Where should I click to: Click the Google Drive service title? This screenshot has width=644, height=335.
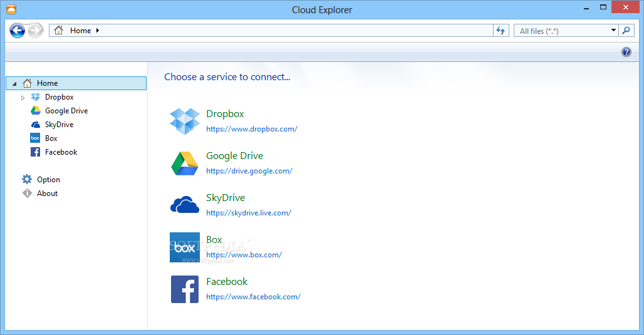point(234,156)
